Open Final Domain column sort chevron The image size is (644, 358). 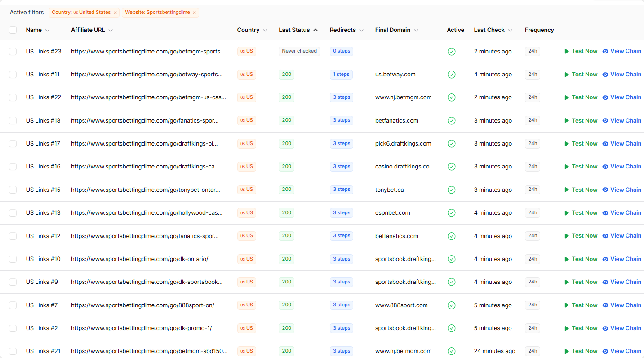tap(416, 30)
